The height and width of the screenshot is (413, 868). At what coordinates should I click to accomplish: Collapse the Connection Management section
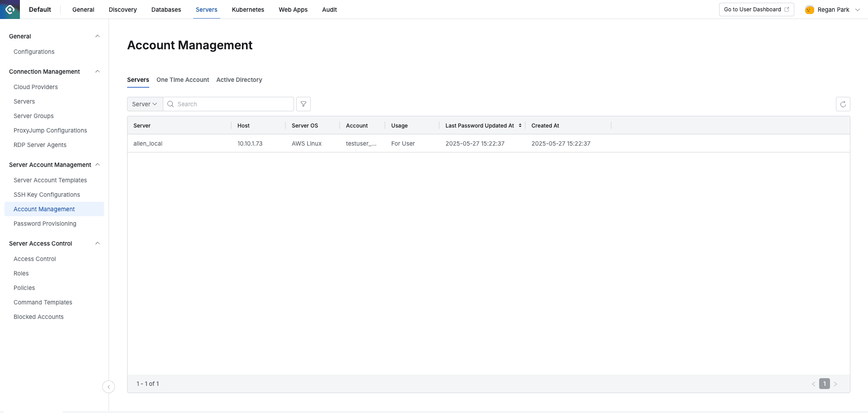[x=97, y=71]
